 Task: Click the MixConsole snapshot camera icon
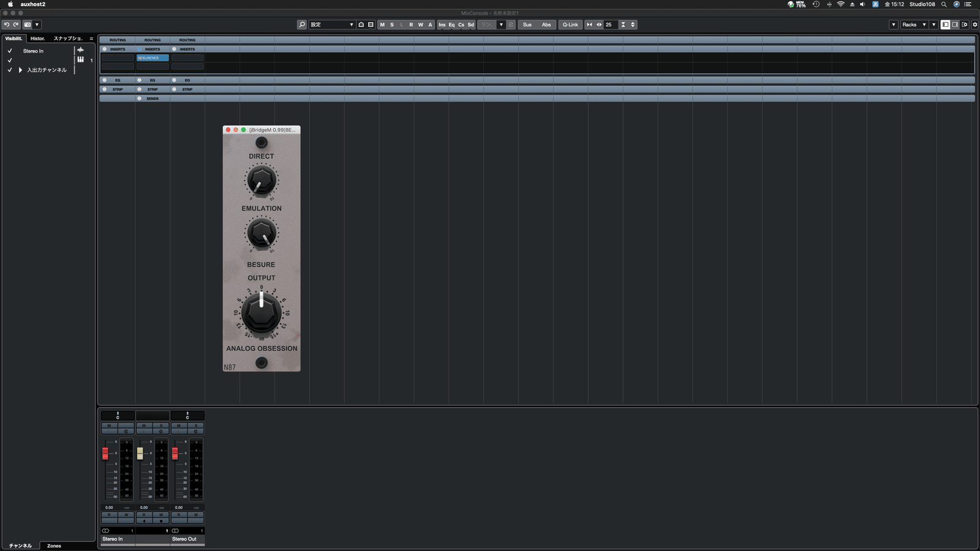coord(28,24)
